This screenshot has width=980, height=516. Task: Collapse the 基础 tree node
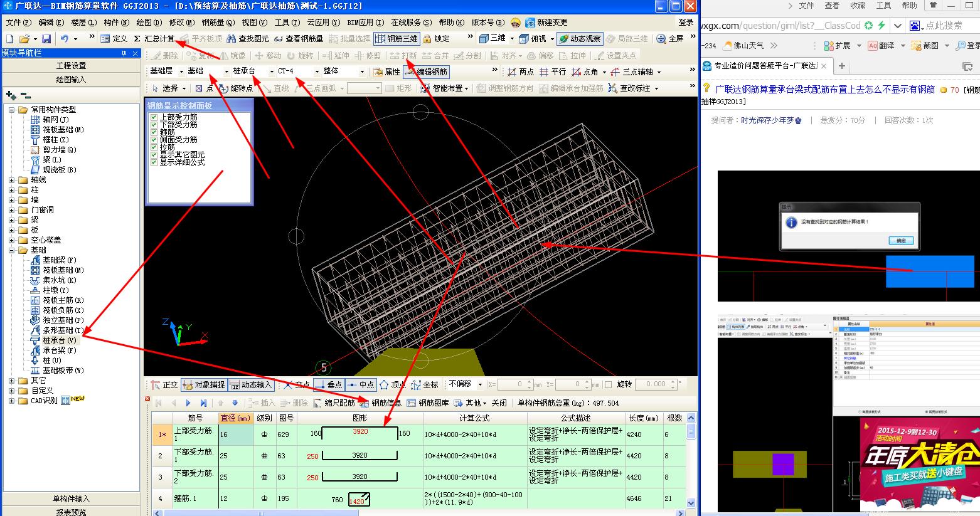pos(12,250)
